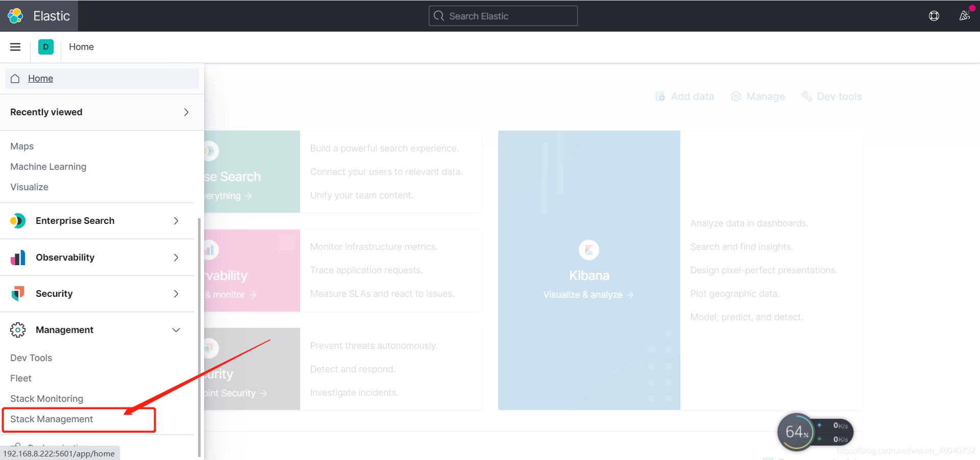
Task: Open Machine Learning from recently viewed
Action: click(x=48, y=167)
